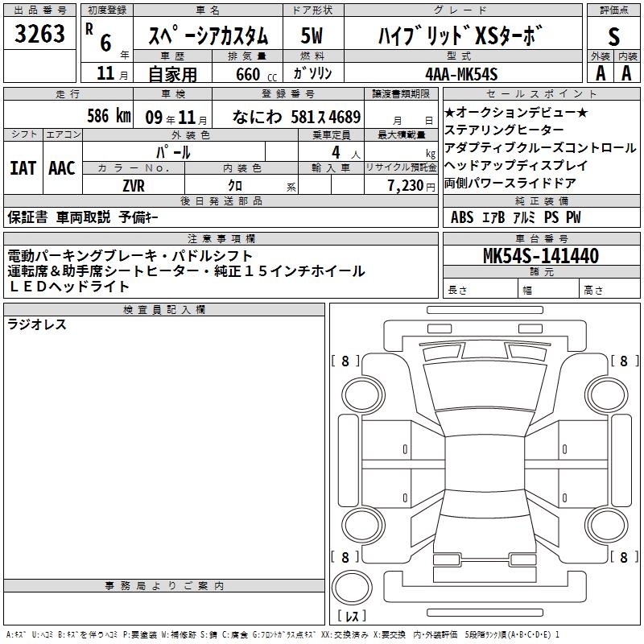Select "PW" in genuine equipment
Viewport: 644px width, 644px height.
tap(573, 217)
